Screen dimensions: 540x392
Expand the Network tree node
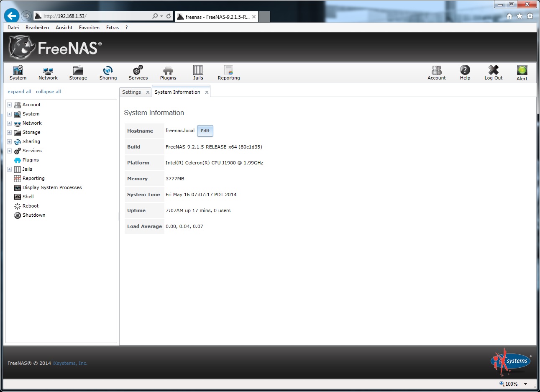(x=9, y=123)
